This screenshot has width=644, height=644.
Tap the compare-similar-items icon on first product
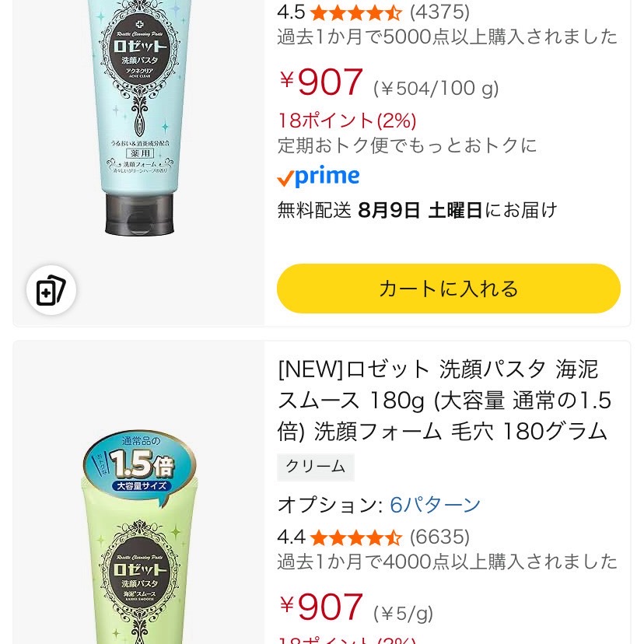pos(51,290)
